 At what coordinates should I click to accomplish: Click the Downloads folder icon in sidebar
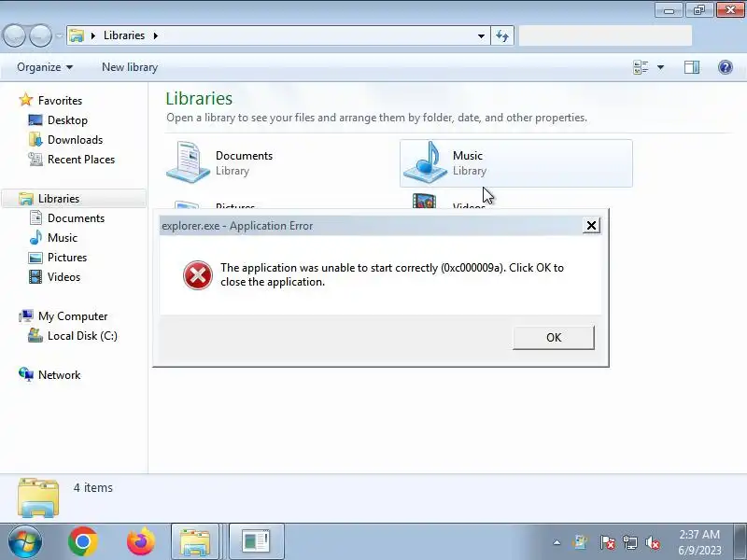click(35, 139)
